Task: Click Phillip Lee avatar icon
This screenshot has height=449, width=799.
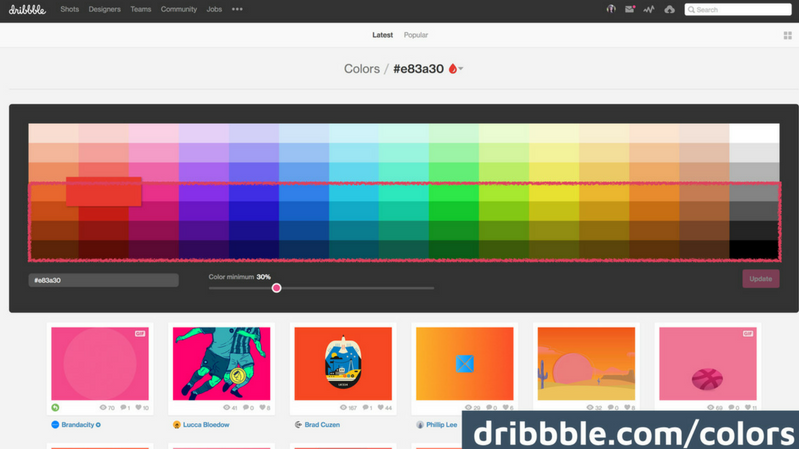Action: click(x=420, y=425)
